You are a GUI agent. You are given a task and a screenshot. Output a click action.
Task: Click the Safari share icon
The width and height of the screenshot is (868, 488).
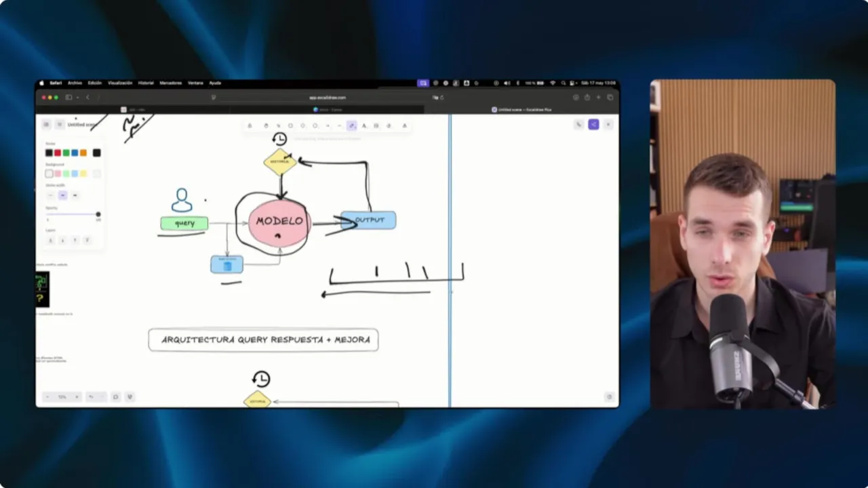pos(587,97)
